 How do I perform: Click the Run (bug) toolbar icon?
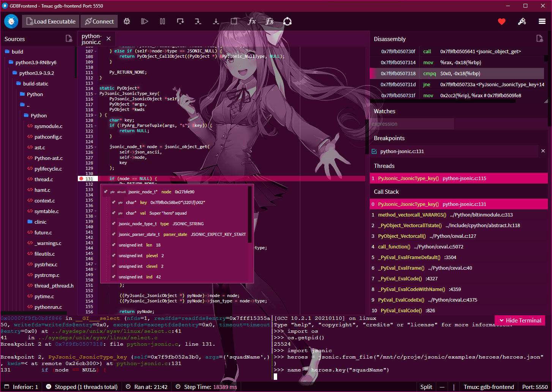click(x=127, y=22)
